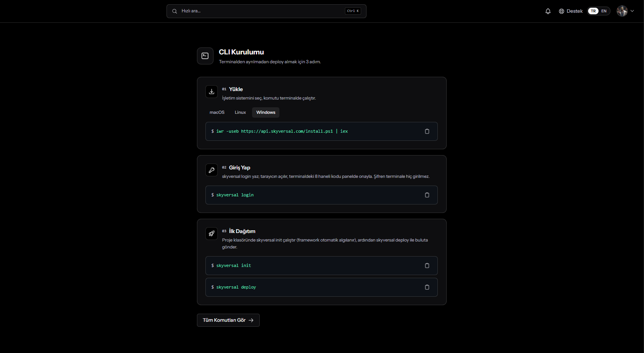Click the 'Terminalden ayrılmadan deploy' subtitle

click(x=270, y=62)
